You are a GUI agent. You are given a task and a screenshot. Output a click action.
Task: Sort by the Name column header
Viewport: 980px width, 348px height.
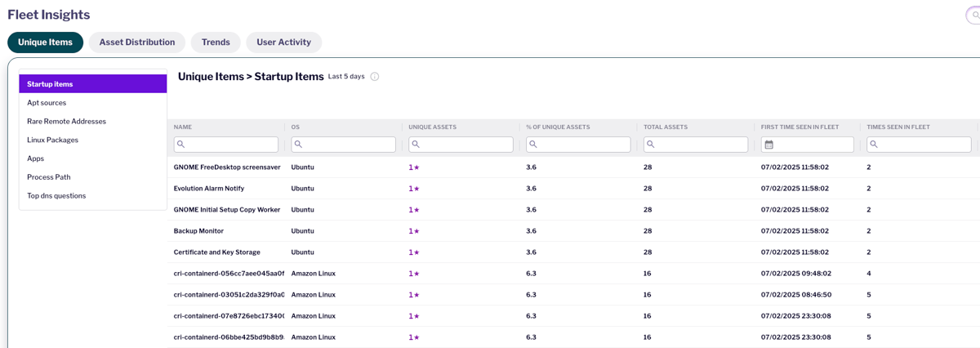(183, 127)
